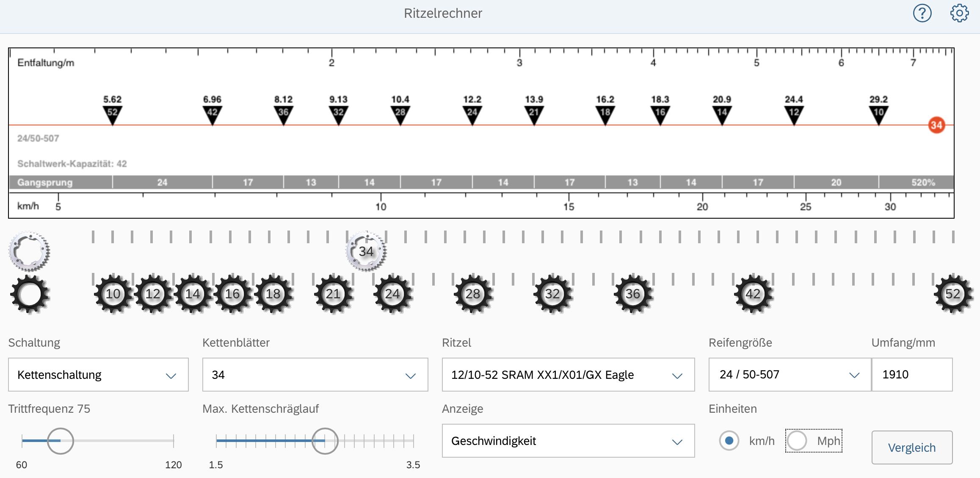Screen dimensions: 980x478
Task: Select the Mph radio button
Action: pos(797,441)
